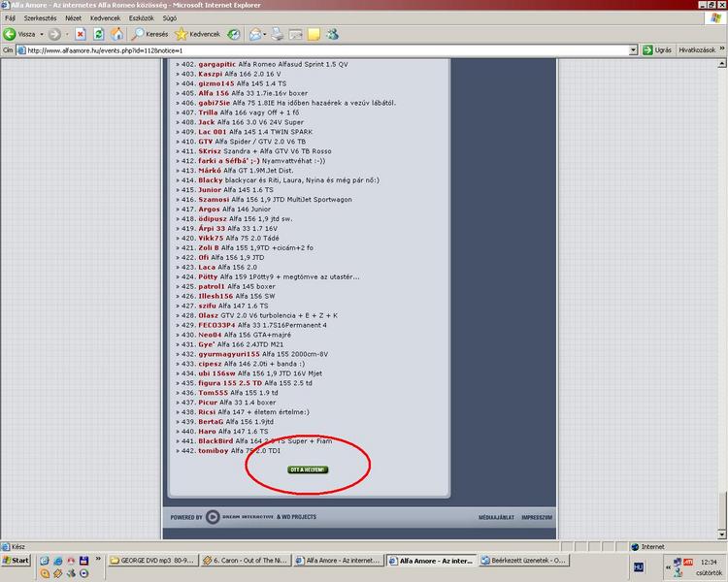Open the Kedvencek menu
Image resolution: width=728 pixels, height=582 pixels.
[105, 18]
